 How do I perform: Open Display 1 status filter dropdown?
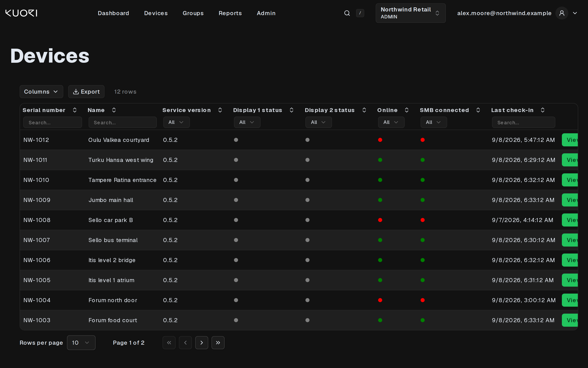(247, 122)
